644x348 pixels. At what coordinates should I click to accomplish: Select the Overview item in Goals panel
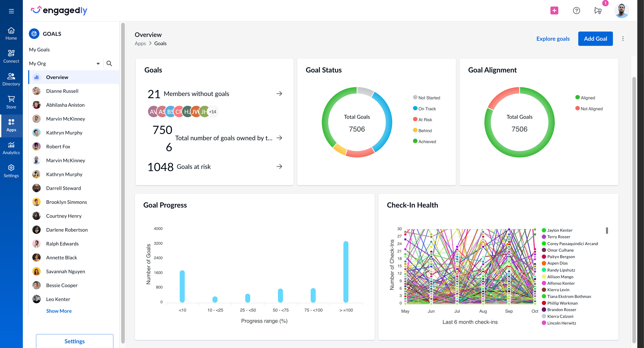(x=57, y=77)
